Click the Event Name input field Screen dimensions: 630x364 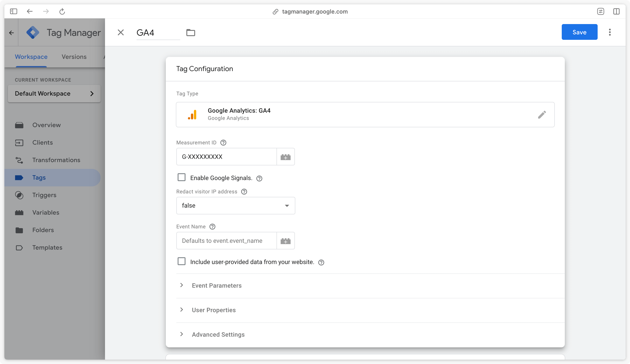click(x=226, y=241)
